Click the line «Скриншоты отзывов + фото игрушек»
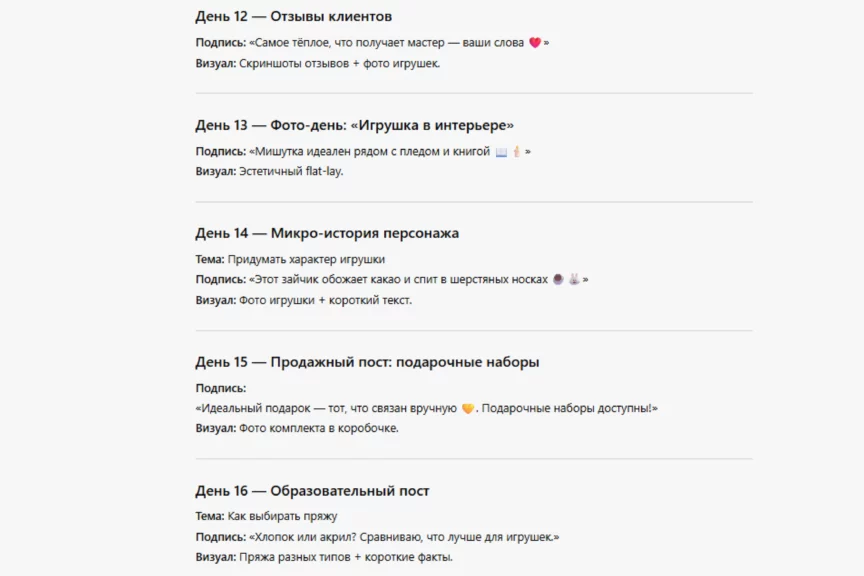This screenshot has width=864, height=576. [340, 63]
